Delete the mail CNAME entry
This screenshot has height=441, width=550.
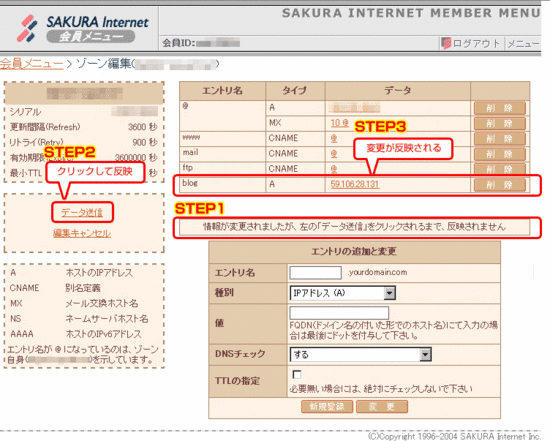[x=499, y=154]
